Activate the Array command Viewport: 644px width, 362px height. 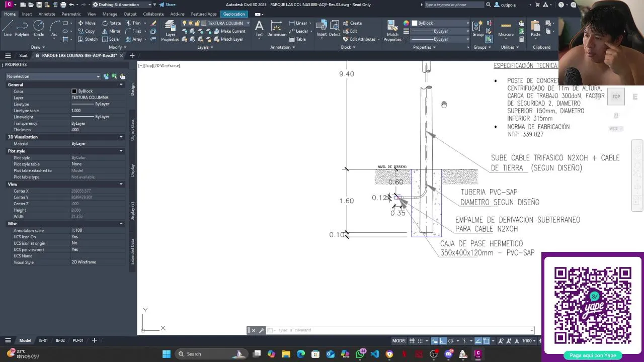(x=134, y=39)
